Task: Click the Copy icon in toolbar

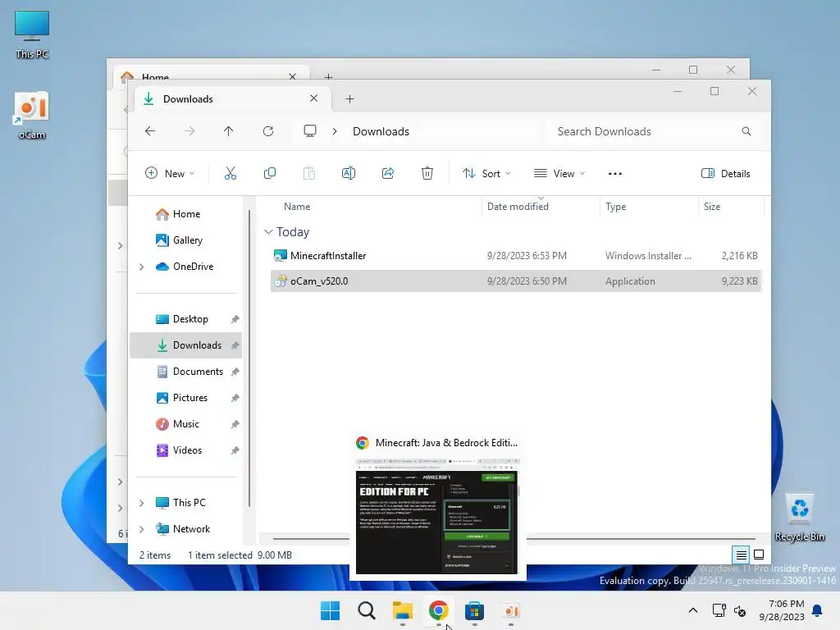Action: pyautogui.click(x=269, y=174)
